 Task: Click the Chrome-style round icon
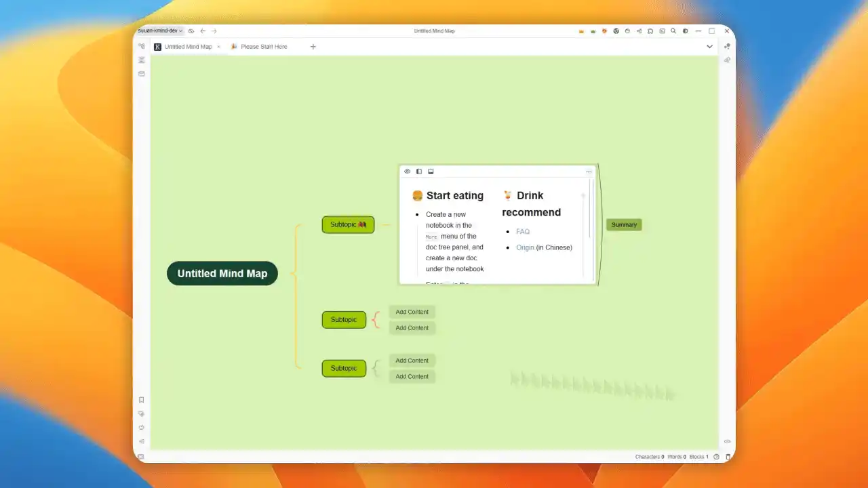[616, 31]
